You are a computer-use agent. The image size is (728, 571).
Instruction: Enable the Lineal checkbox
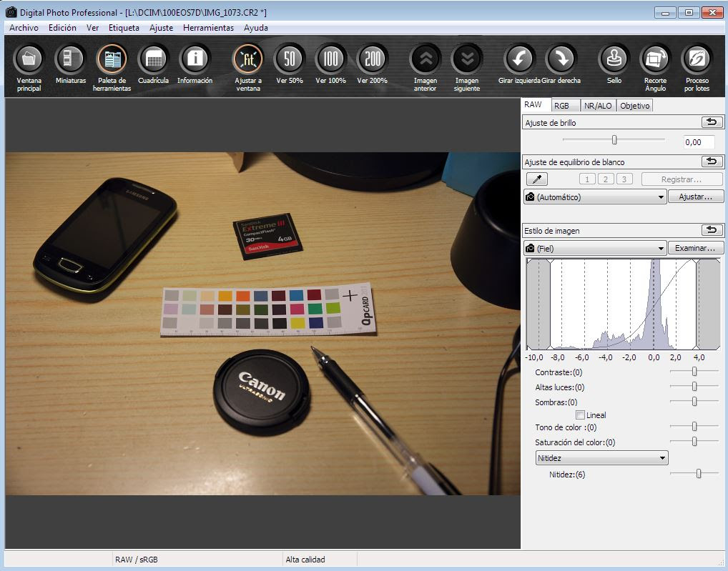click(580, 414)
